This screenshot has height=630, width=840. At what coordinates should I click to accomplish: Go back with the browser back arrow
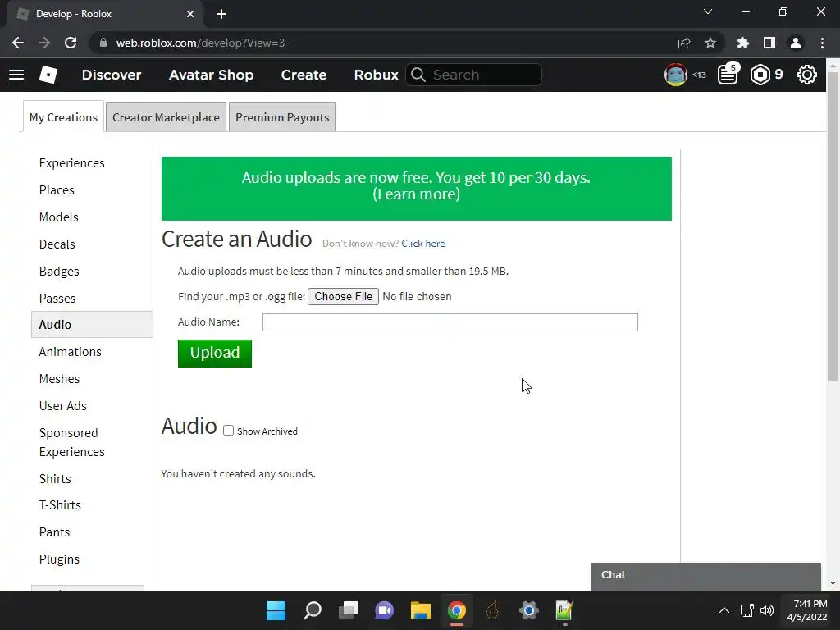pyautogui.click(x=18, y=43)
